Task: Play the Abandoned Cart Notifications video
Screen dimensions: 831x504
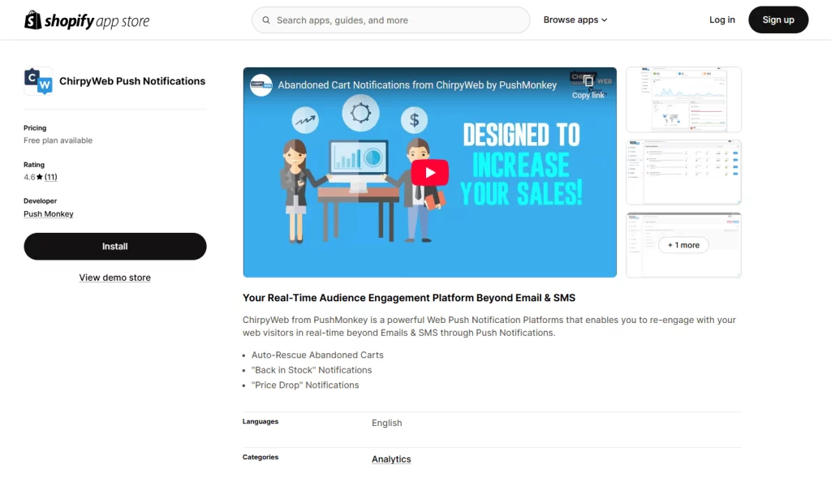Action: click(430, 173)
